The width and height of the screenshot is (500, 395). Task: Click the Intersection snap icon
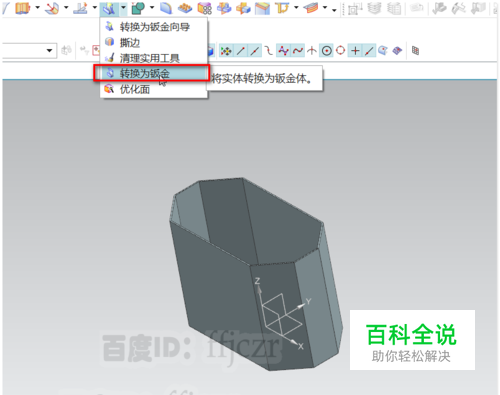pos(312,51)
